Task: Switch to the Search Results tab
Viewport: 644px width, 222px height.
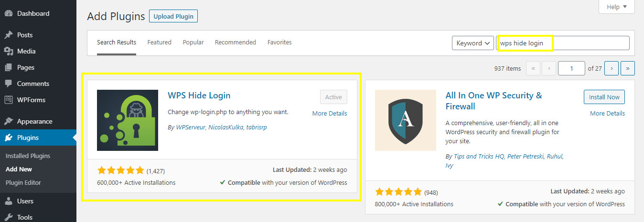Action: (117, 42)
